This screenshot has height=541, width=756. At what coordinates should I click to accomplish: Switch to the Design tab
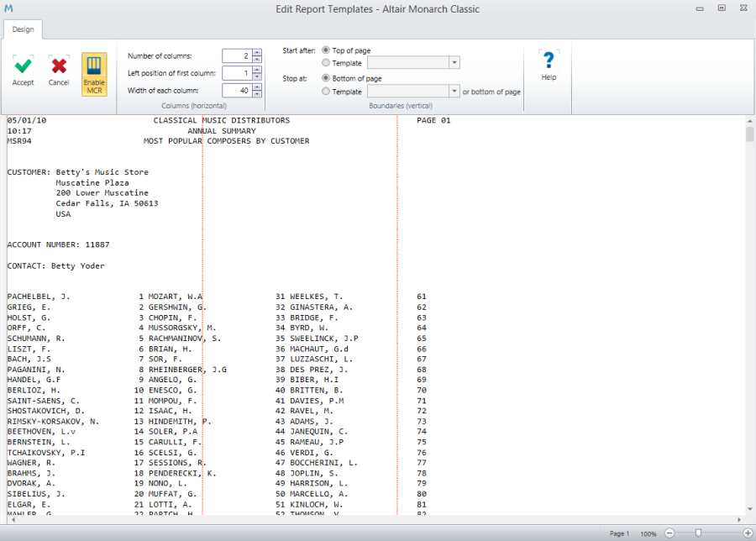(23, 29)
